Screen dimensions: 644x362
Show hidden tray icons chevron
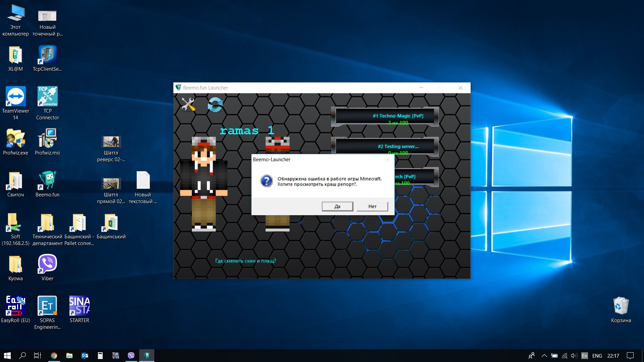(x=544, y=356)
